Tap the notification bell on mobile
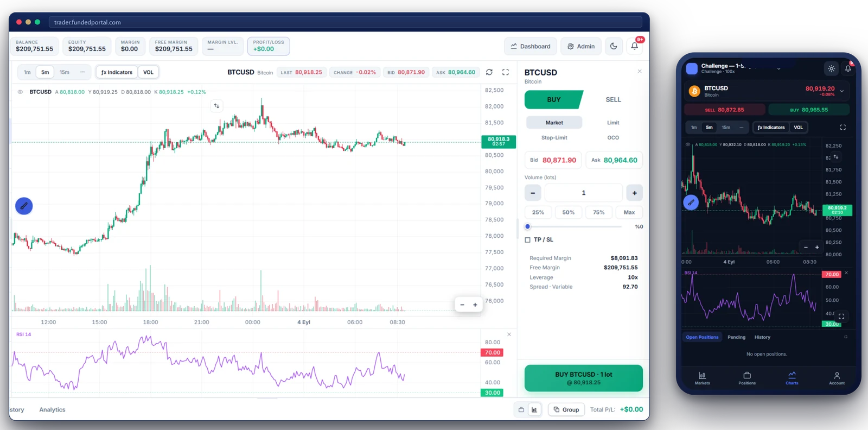 (848, 68)
